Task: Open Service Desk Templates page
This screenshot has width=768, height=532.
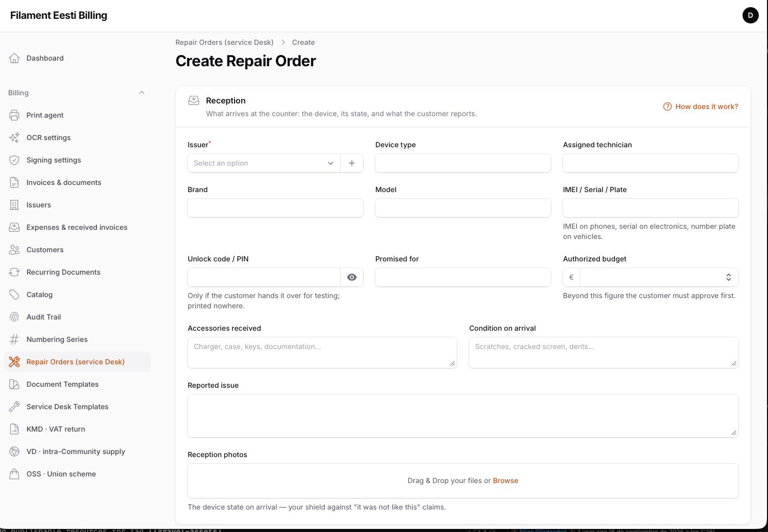Action: point(78,407)
